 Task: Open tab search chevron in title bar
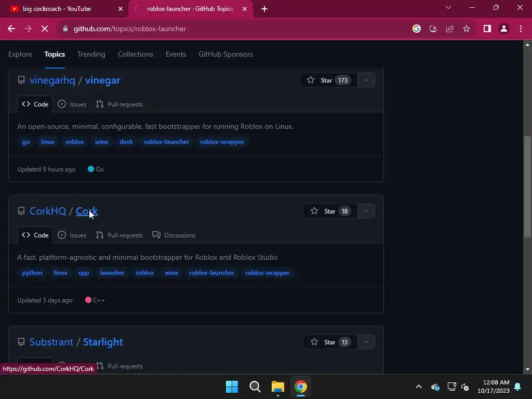point(448,7)
